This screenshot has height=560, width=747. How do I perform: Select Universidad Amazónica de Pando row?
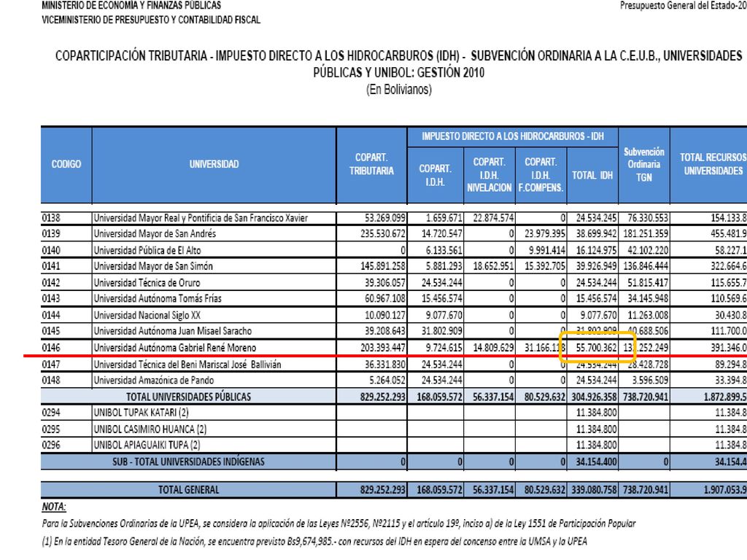pos(394,380)
